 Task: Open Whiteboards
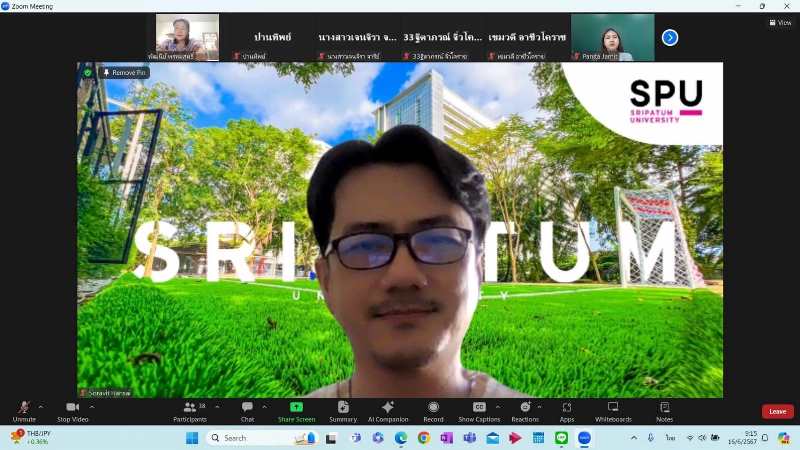tap(613, 411)
